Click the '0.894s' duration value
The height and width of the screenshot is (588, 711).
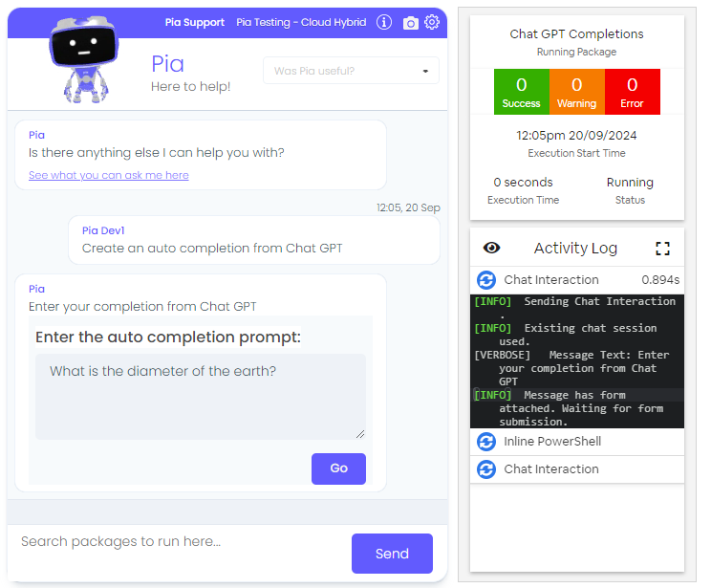coord(660,280)
